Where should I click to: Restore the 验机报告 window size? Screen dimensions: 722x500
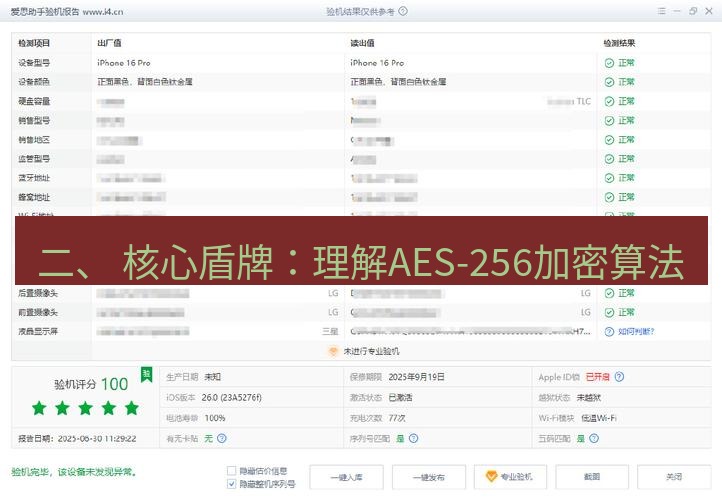pyautogui.click(x=693, y=11)
